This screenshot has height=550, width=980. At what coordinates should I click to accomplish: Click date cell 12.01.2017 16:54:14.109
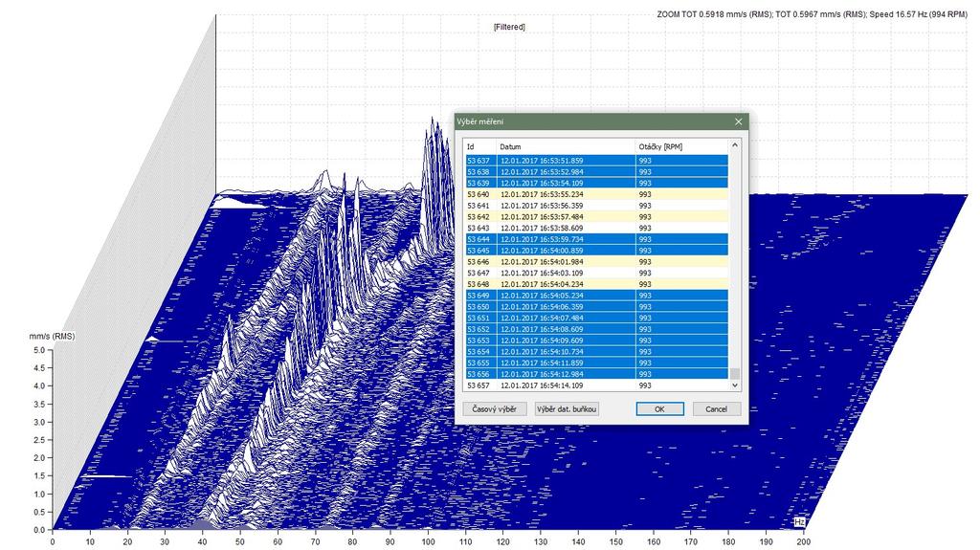pyautogui.click(x=542, y=385)
